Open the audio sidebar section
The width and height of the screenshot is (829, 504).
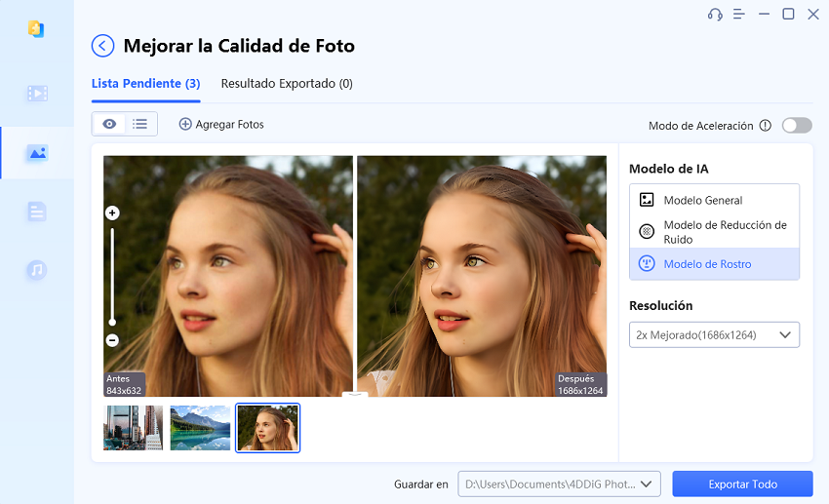click(x=37, y=270)
